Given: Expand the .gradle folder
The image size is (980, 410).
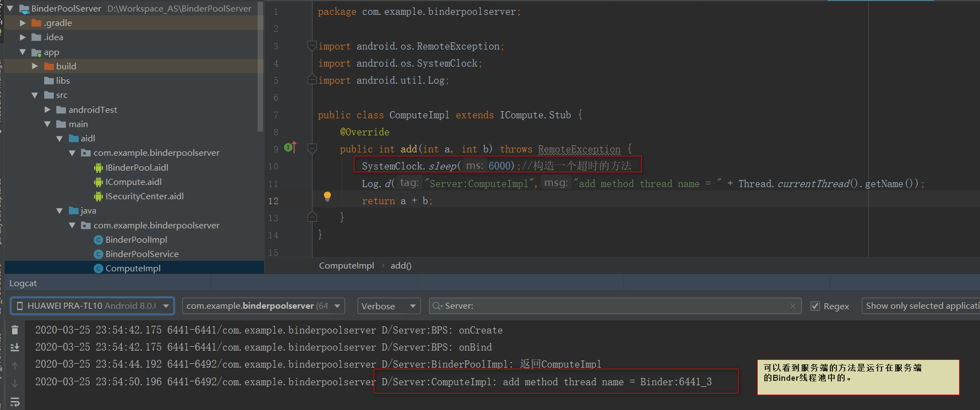Looking at the screenshot, I should tap(23, 23).
